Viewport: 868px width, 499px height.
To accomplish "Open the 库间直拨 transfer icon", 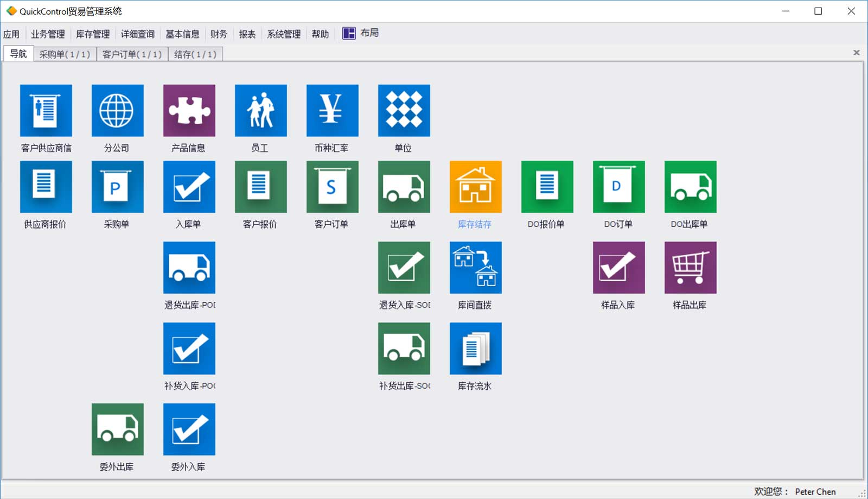I will (476, 268).
